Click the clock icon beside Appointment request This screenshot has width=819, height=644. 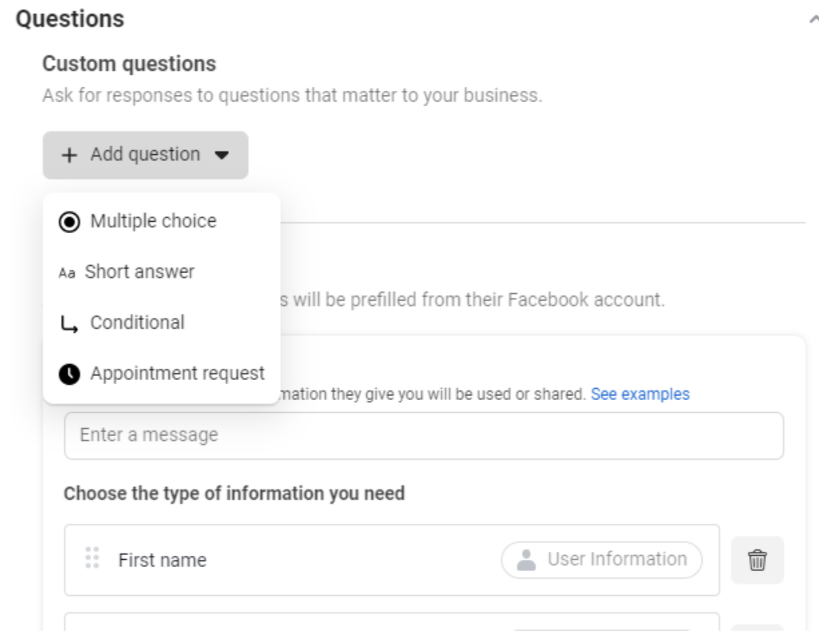[68, 375]
